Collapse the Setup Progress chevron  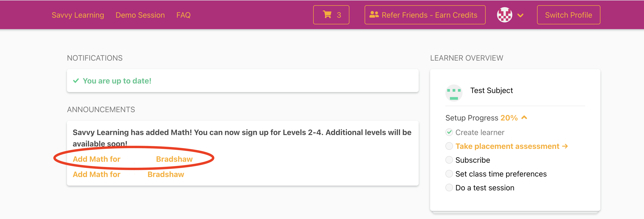click(524, 117)
